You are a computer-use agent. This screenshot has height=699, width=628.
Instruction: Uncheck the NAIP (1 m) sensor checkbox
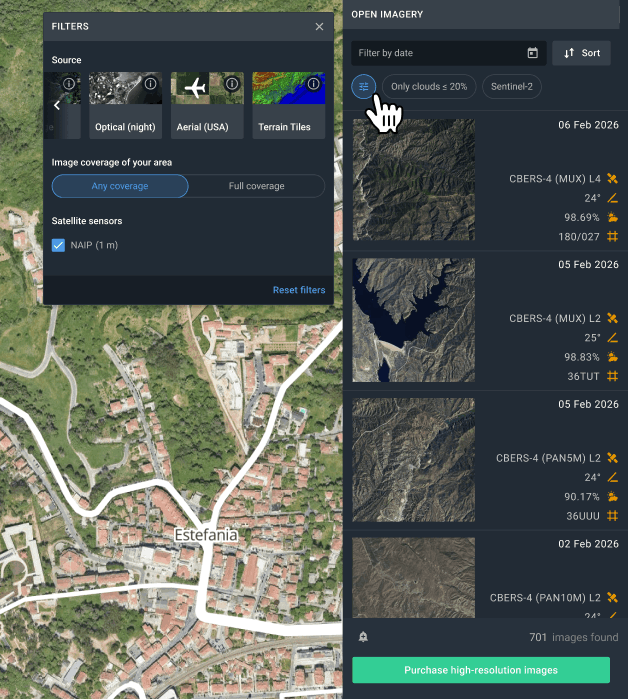click(x=58, y=245)
